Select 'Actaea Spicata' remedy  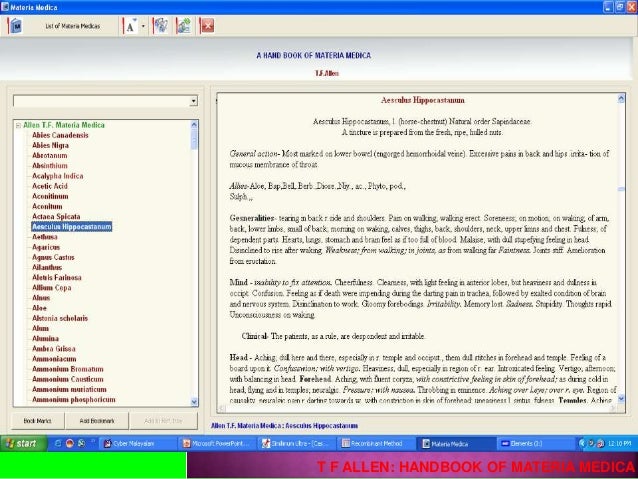[56, 217]
